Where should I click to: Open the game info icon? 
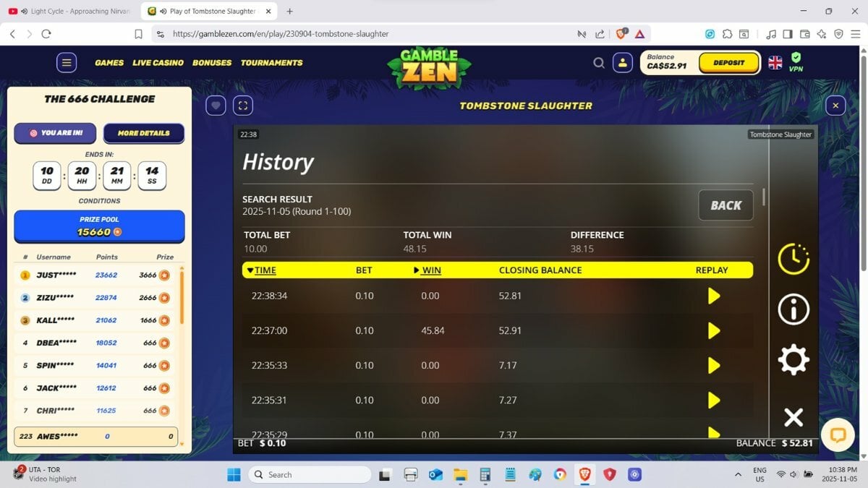pos(793,309)
